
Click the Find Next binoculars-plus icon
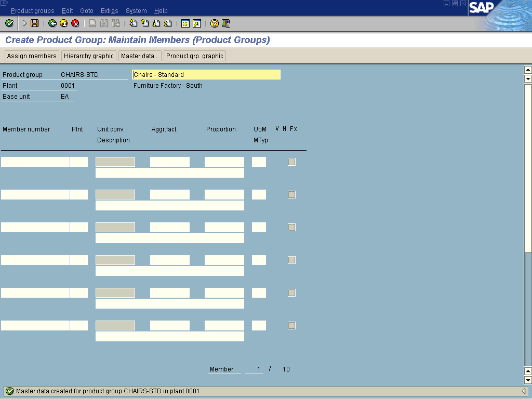[116, 23]
